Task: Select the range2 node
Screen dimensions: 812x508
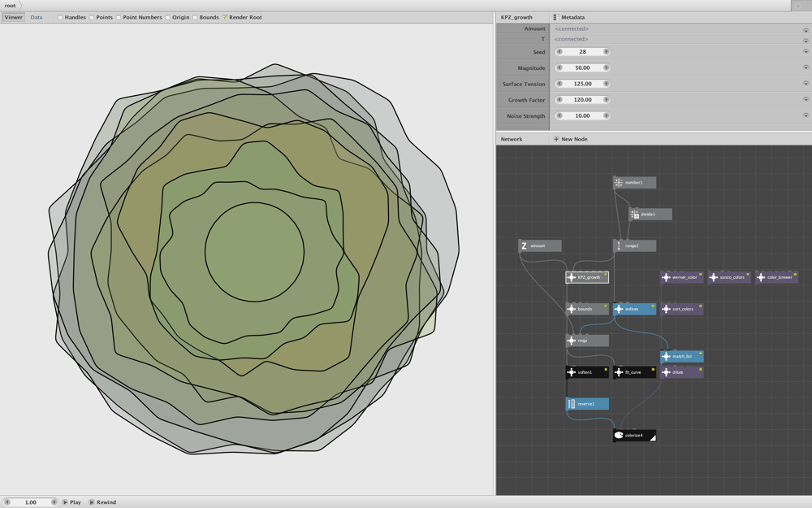Action: [x=634, y=245]
